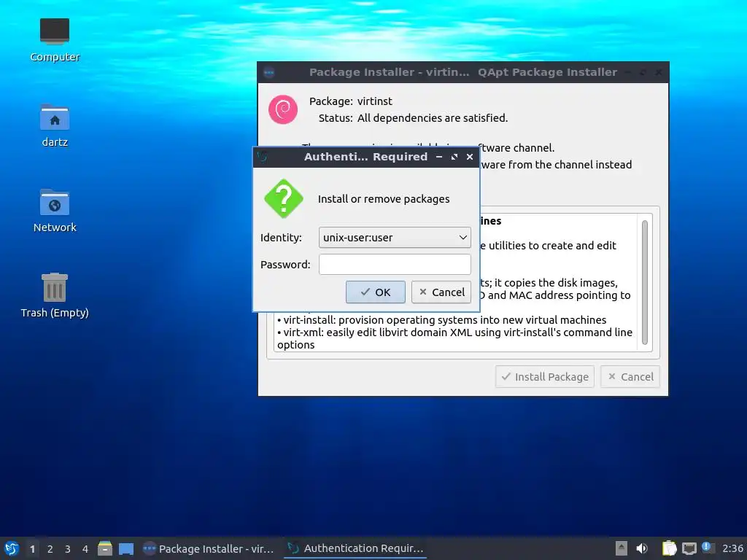Open the Lubuntu start menu
747x560 pixels.
12,548
